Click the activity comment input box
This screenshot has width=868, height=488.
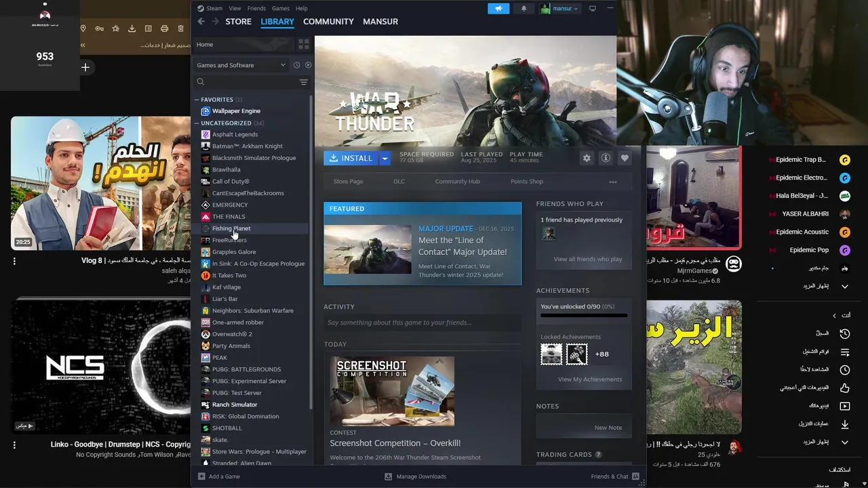pos(422,323)
